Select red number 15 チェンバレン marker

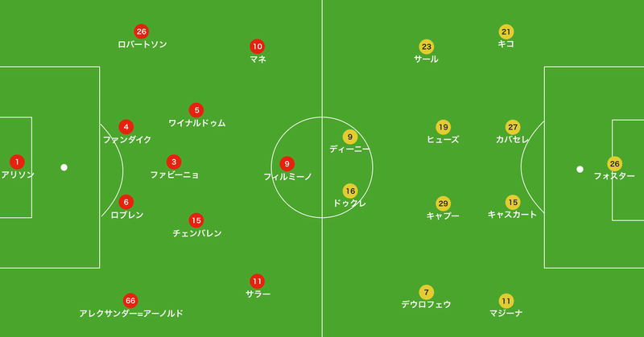pos(196,220)
